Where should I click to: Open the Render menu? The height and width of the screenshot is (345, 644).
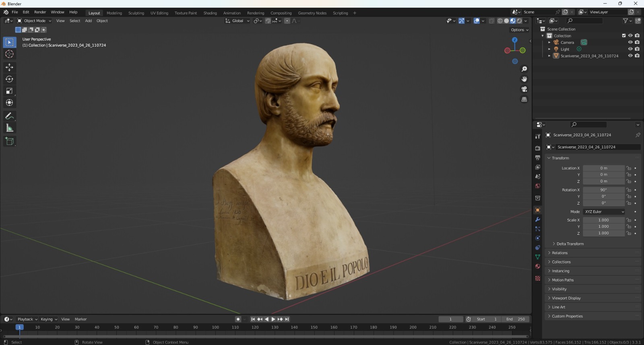pos(40,12)
